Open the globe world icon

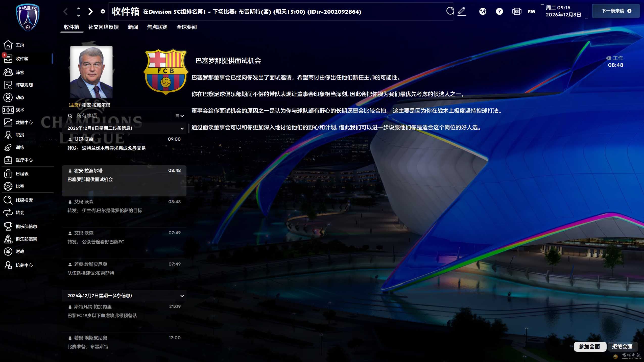tap(483, 11)
